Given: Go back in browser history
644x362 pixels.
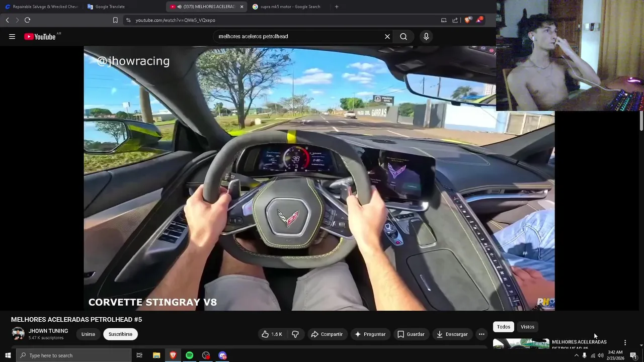Looking at the screenshot, I should 8,20.
